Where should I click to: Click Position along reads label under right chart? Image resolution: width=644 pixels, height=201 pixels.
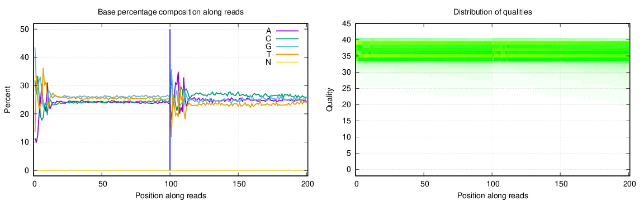tap(493, 195)
